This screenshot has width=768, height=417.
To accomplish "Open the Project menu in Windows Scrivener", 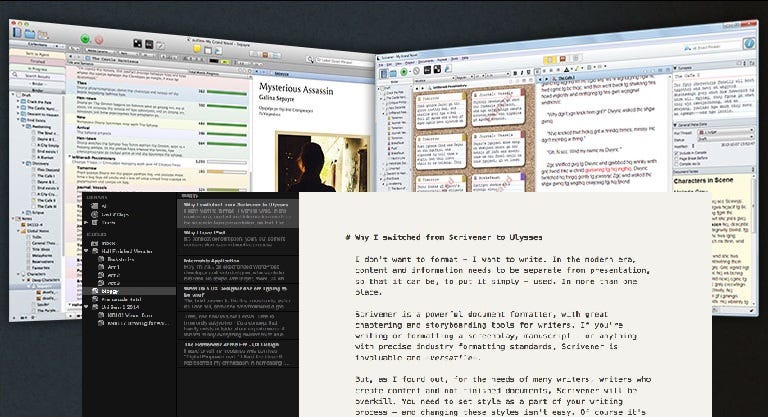I will point(411,62).
